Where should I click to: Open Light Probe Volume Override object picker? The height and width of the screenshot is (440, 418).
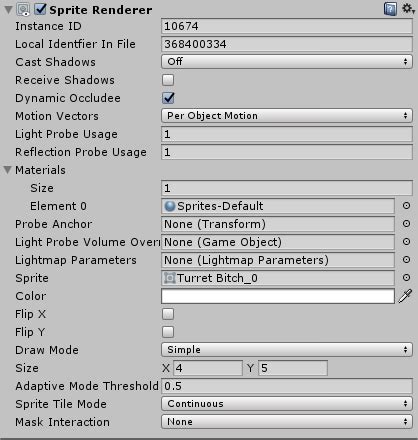(406, 242)
